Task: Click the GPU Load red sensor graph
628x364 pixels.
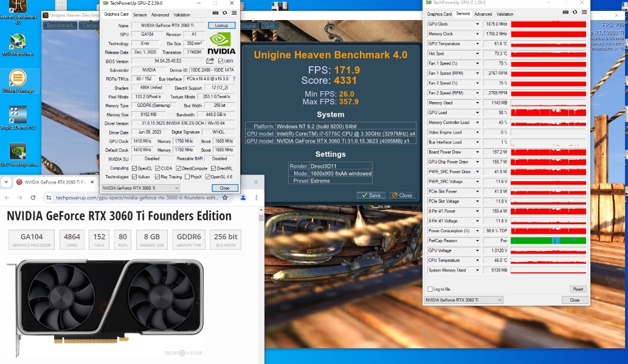Action: (548, 113)
